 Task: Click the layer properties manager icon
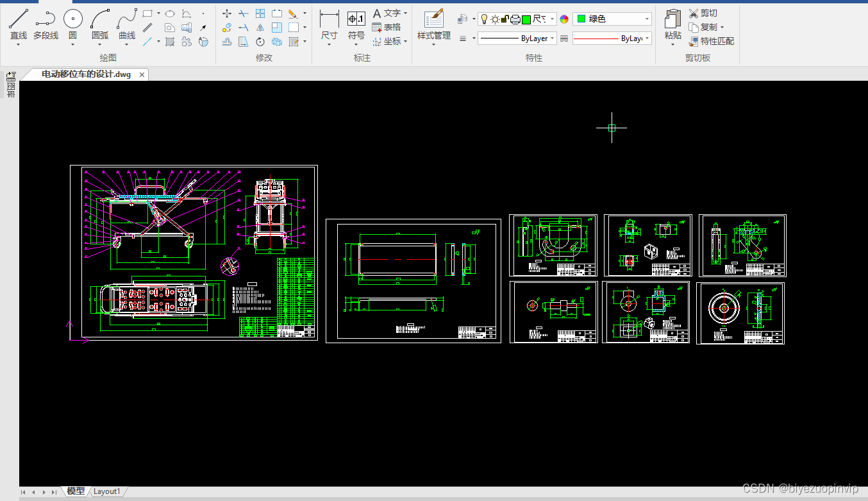[x=462, y=19]
